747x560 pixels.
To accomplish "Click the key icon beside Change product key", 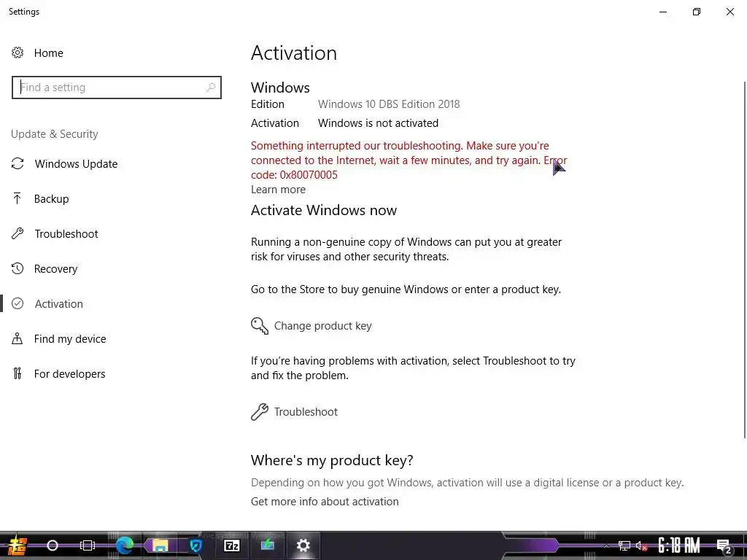I will click(x=260, y=326).
